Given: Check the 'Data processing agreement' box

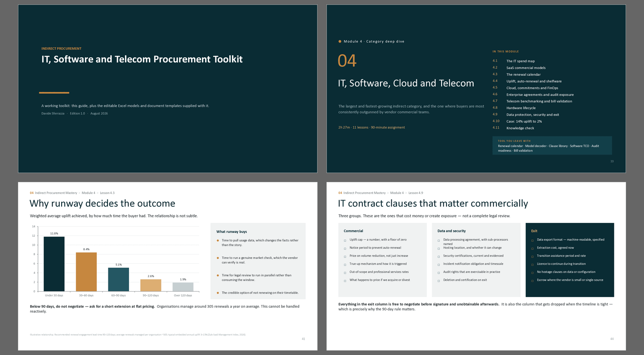Looking at the screenshot, I should tap(438, 240).
